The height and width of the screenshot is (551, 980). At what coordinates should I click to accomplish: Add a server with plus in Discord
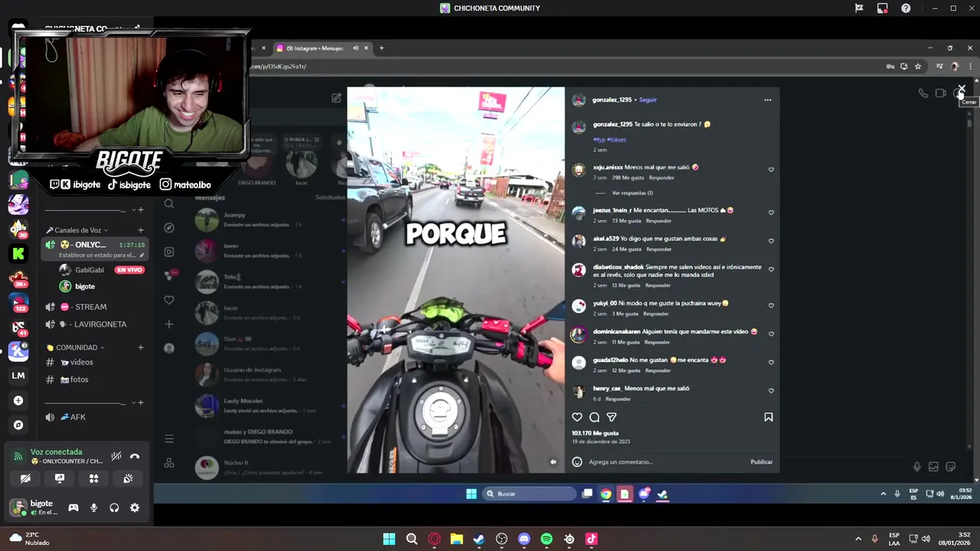pos(18,400)
